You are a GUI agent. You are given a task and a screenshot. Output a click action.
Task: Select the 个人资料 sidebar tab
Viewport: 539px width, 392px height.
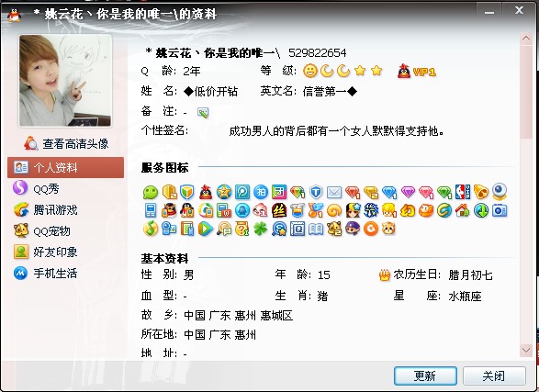click(x=66, y=168)
